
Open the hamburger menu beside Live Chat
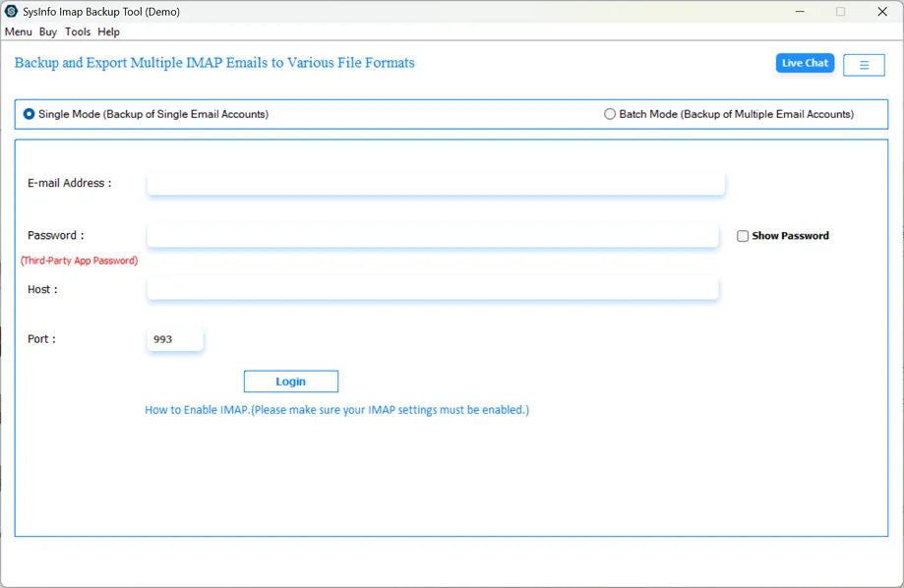863,63
